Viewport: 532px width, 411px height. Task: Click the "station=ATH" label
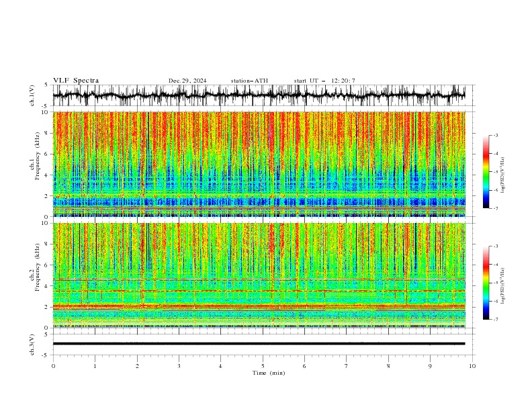click(249, 81)
